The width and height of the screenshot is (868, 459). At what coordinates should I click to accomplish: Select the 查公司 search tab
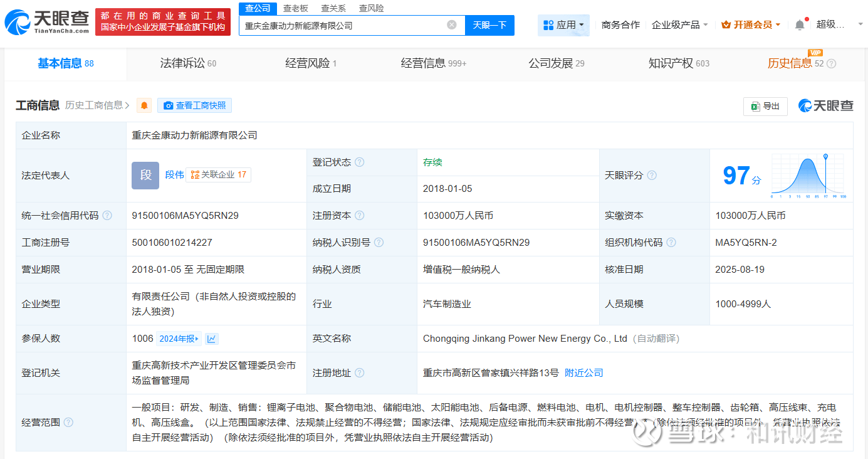click(258, 8)
